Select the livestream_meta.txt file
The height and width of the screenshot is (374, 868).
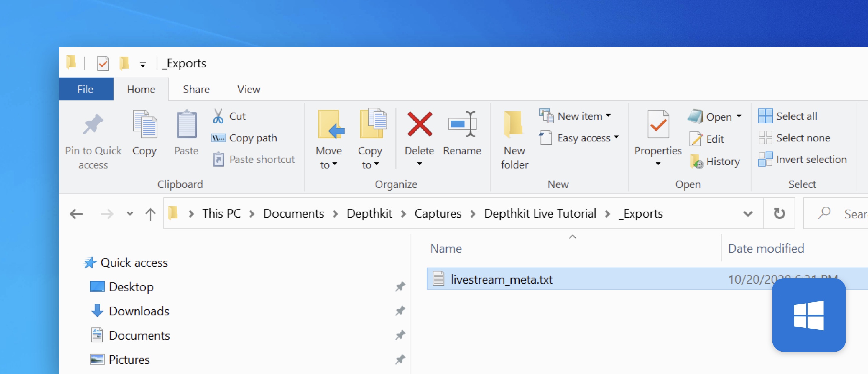click(x=502, y=279)
